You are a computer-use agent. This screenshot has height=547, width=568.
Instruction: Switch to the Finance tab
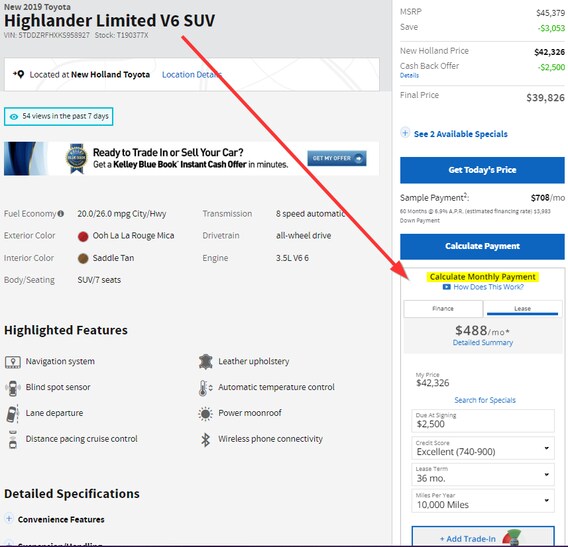tap(443, 309)
